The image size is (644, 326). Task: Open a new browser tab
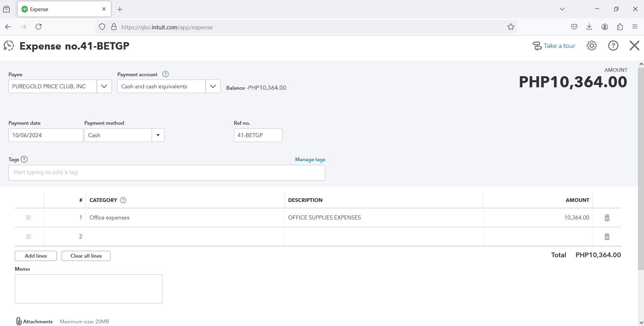click(x=120, y=9)
